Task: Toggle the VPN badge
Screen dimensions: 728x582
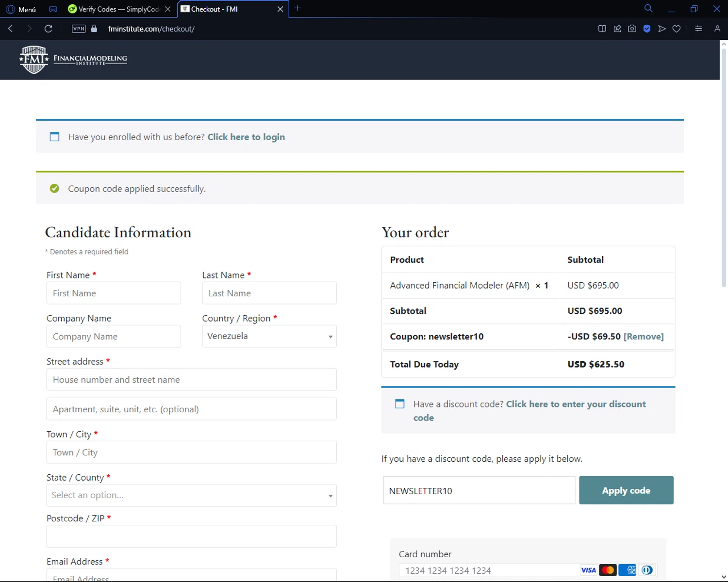Action: pos(79,29)
